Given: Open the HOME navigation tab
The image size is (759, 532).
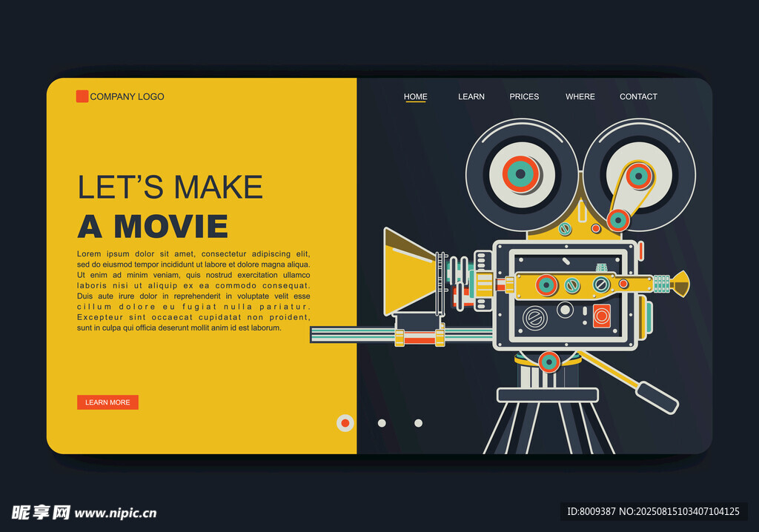Looking at the screenshot, I should (415, 96).
